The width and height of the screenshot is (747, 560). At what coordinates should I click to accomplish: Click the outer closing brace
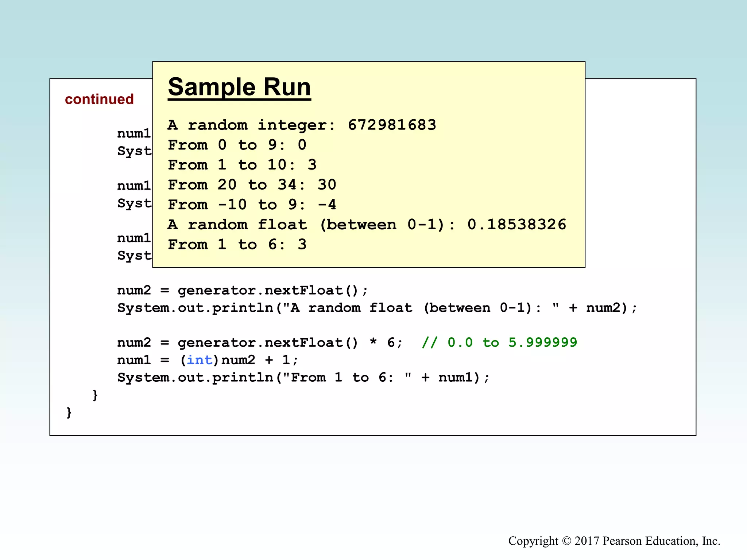click(69, 412)
